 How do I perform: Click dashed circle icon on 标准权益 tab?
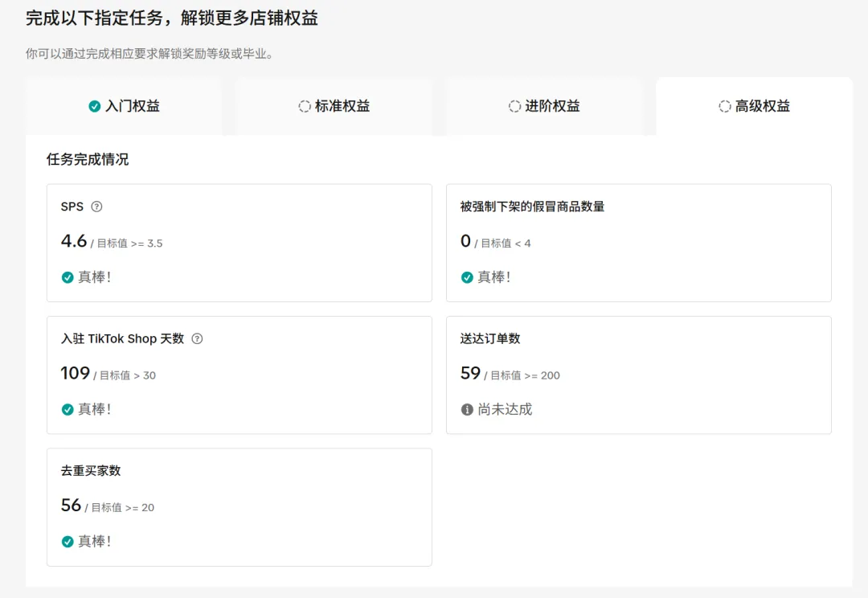pyautogui.click(x=305, y=106)
